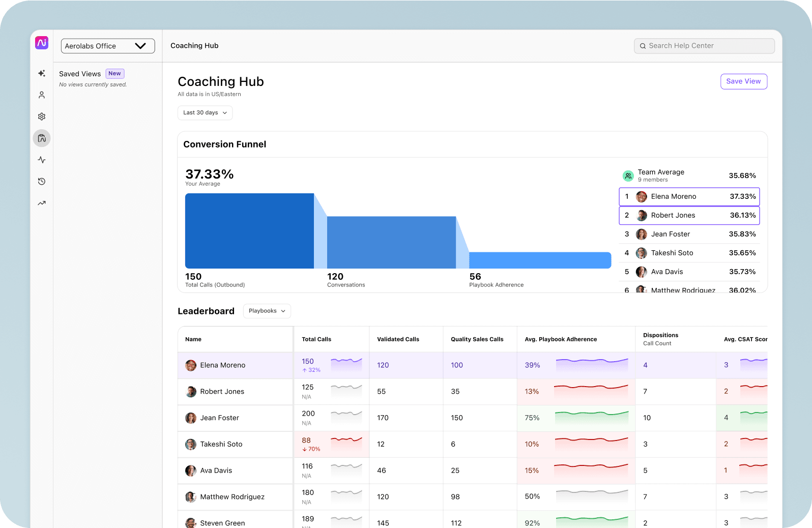
Task: Open the settings gear in sidebar
Action: [x=42, y=116]
